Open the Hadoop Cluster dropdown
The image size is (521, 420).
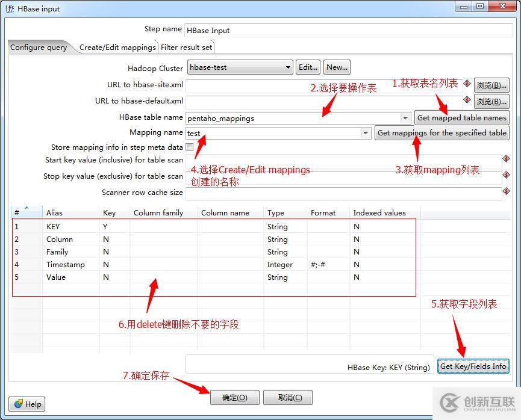click(x=240, y=67)
